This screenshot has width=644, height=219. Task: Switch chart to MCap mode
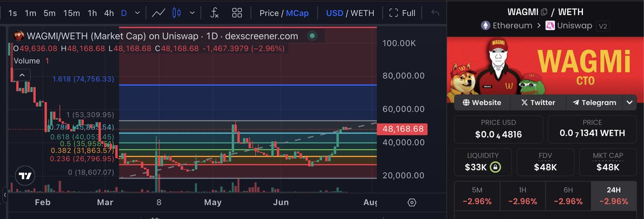[297, 13]
